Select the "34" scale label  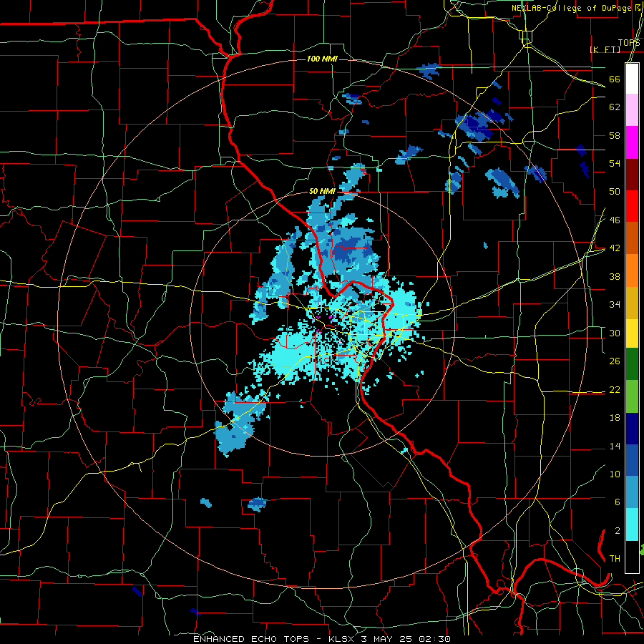pyautogui.click(x=615, y=304)
